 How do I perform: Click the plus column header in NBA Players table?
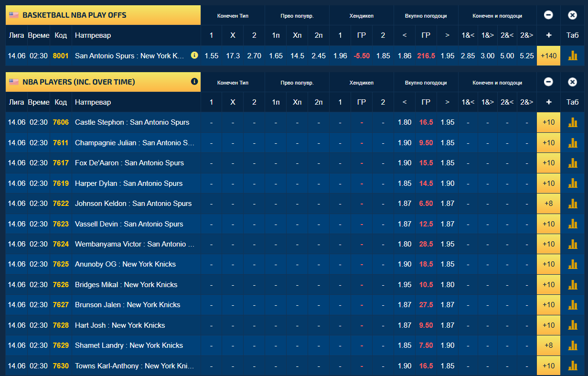pos(548,102)
